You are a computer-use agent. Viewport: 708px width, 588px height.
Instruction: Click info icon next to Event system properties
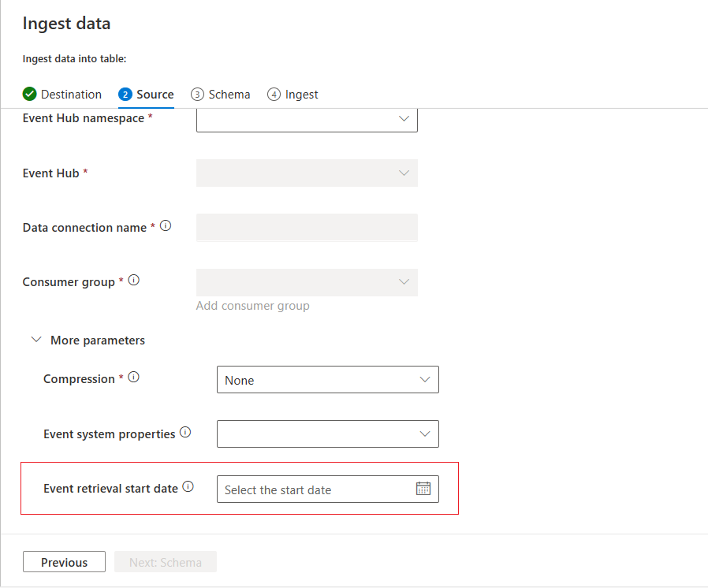(x=185, y=433)
